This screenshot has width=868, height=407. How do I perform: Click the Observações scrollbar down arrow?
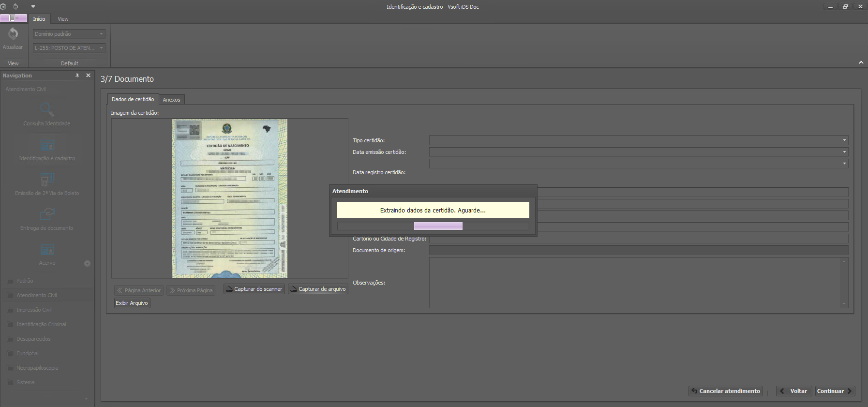[x=844, y=304]
